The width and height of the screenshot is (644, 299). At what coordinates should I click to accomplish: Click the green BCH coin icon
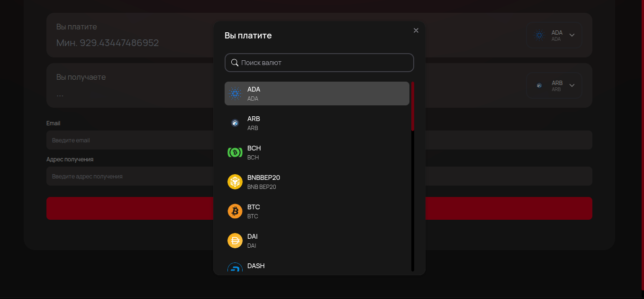tap(235, 152)
